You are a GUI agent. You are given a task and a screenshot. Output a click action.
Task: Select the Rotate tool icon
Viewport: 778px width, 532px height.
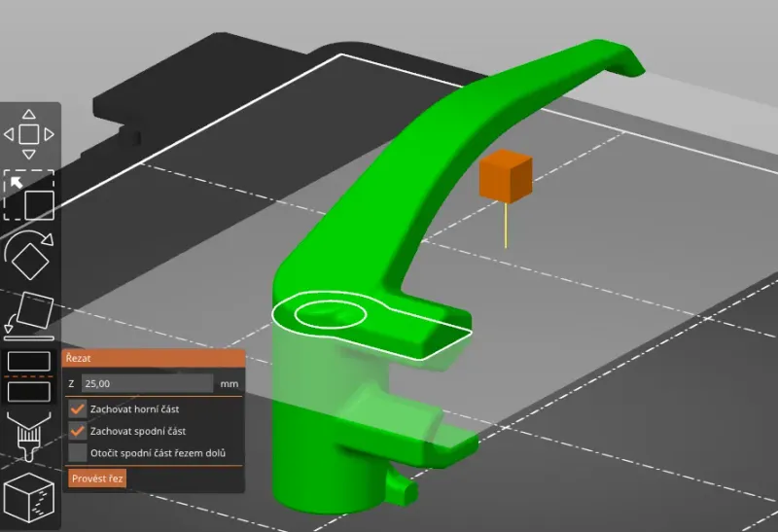pyautogui.click(x=29, y=256)
